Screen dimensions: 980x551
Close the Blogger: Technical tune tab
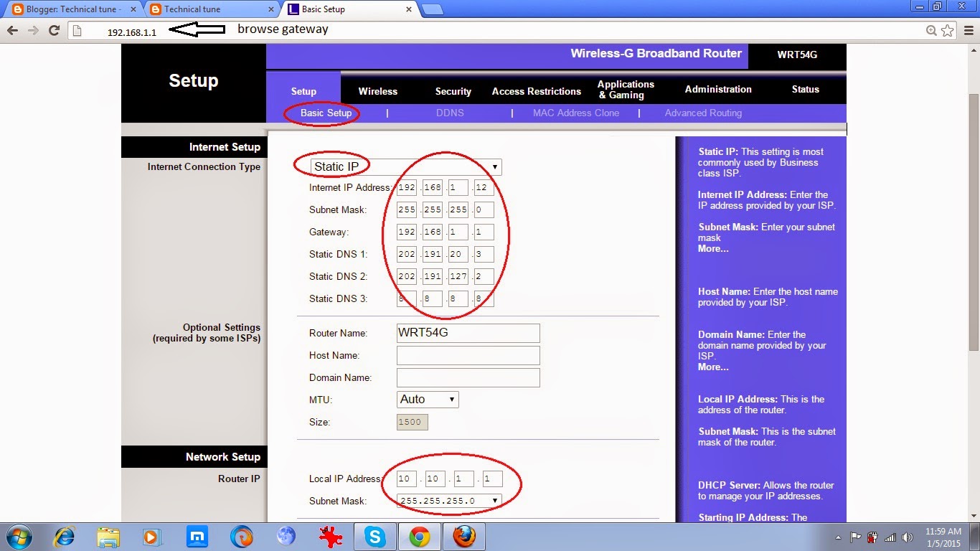pos(133,9)
